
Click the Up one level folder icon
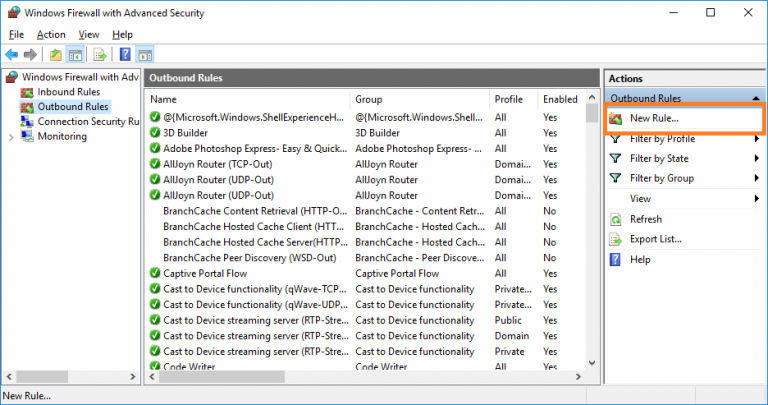[54, 54]
